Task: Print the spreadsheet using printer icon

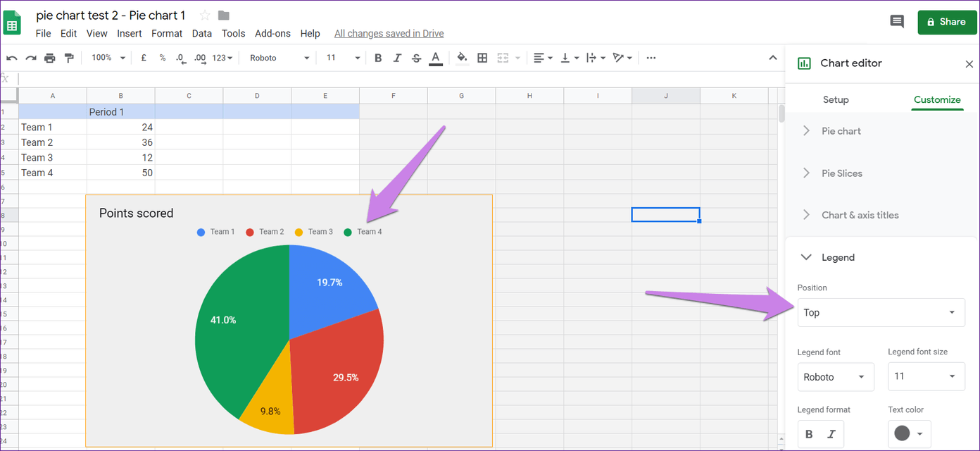Action: (x=49, y=58)
